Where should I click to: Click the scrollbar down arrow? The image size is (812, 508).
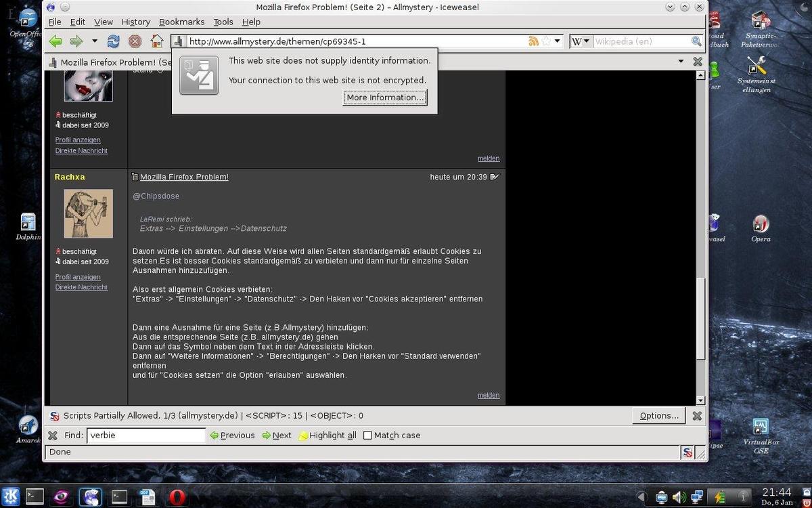[x=701, y=400]
